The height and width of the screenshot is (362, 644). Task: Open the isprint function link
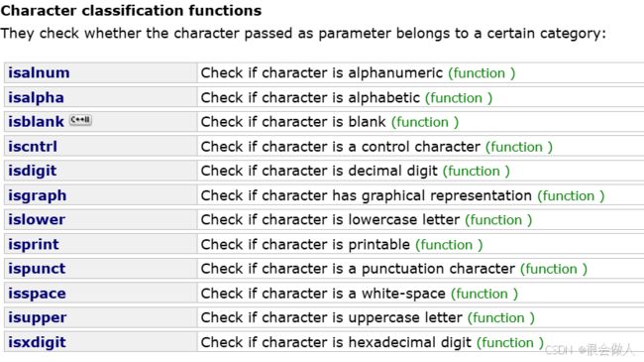(34, 244)
